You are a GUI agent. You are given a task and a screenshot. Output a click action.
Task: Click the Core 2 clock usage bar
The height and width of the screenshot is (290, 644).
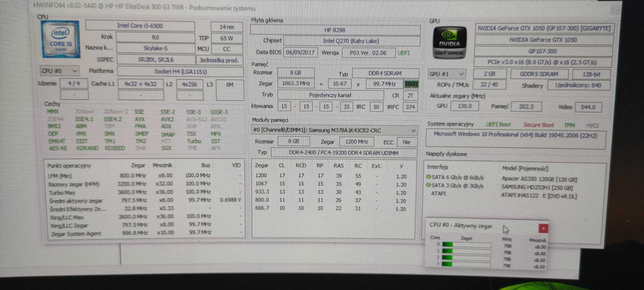[x=466, y=257]
